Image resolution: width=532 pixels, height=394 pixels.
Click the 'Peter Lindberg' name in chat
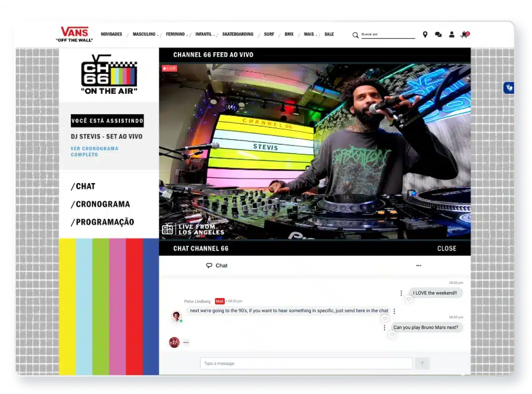tap(197, 301)
